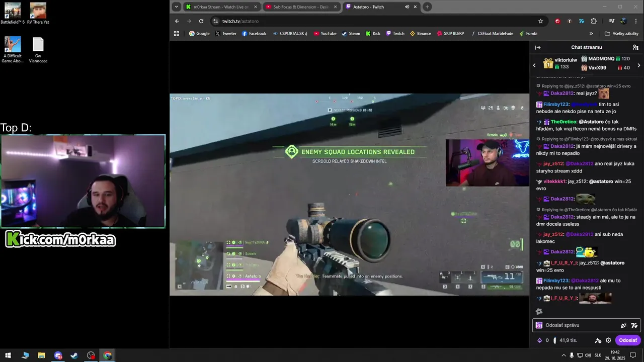This screenshot has height=362, width=644.
Task: Show previous gift leaderboard entries
Action: click(x=534, y=65)
